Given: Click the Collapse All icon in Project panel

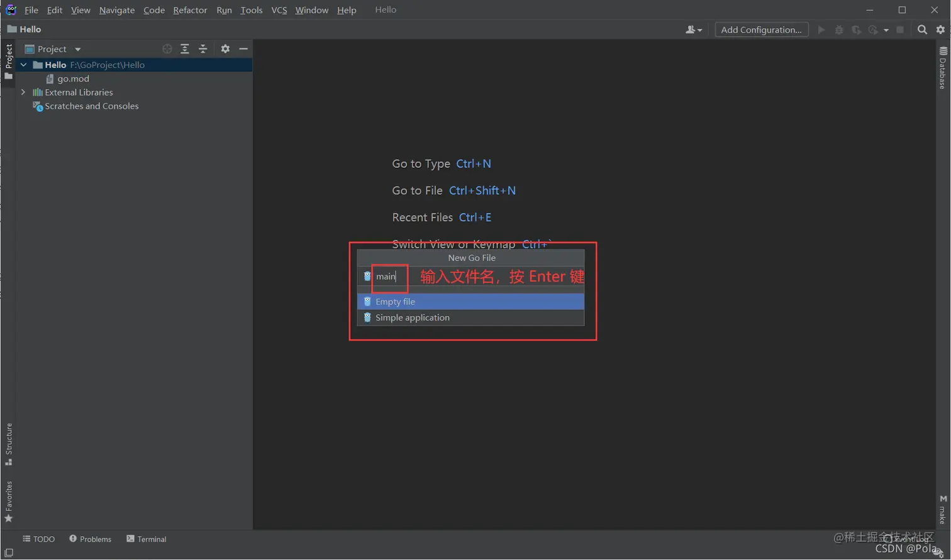Looking at the screenshot, I should (203, 49).
